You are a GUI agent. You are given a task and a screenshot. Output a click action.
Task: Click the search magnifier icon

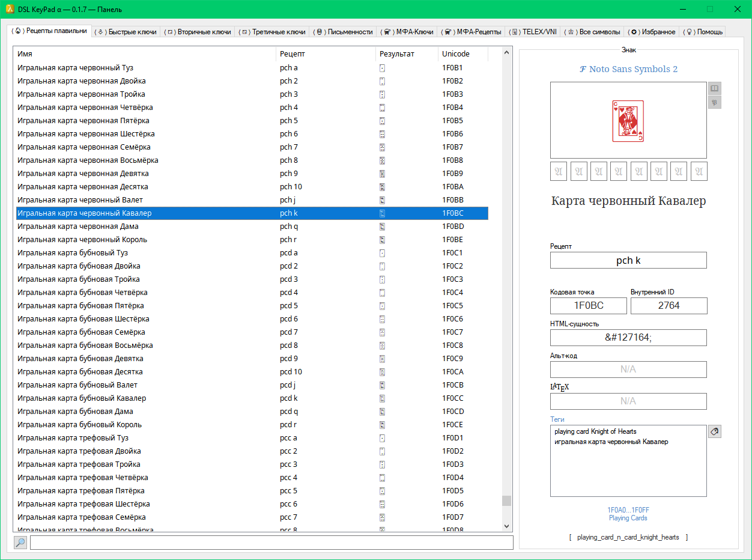coord(20,543)
